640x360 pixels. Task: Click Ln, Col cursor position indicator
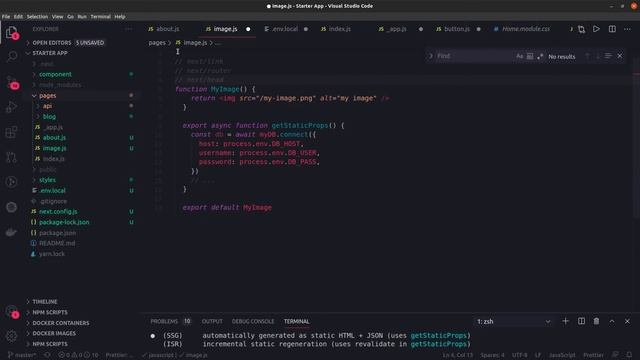pos(458,355)
